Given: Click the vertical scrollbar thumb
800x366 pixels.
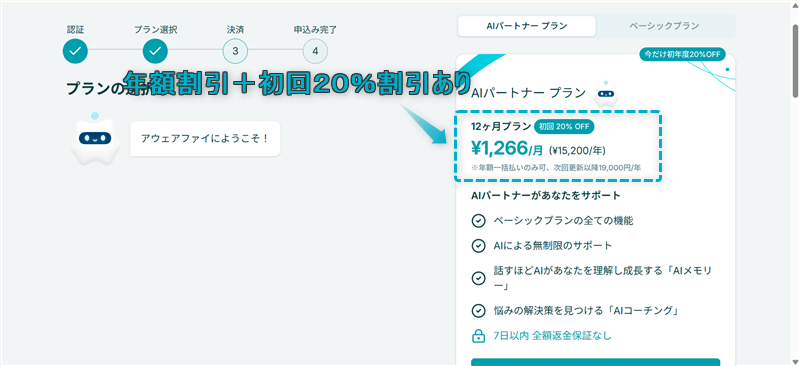Looking at the screenshot, I should (x=795, y=61).
